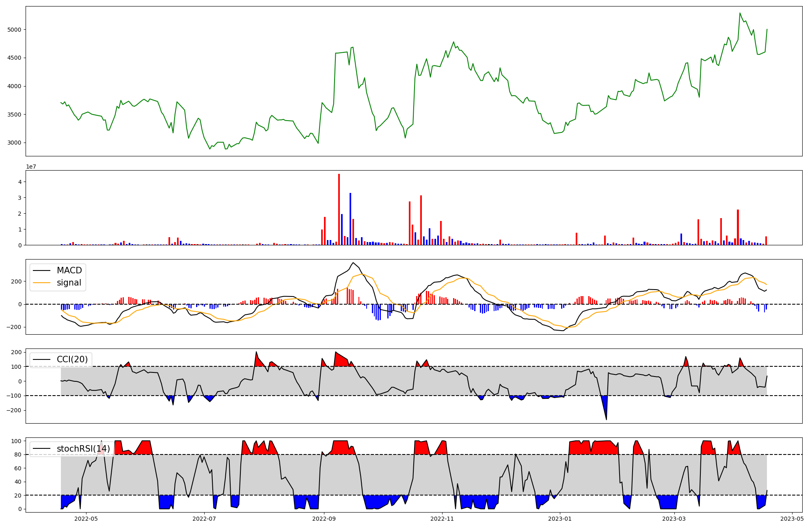The height and width of the screenshot is (528, 812).
Task: Click the 5000 price axis tick label
Action: pos(14,30)
